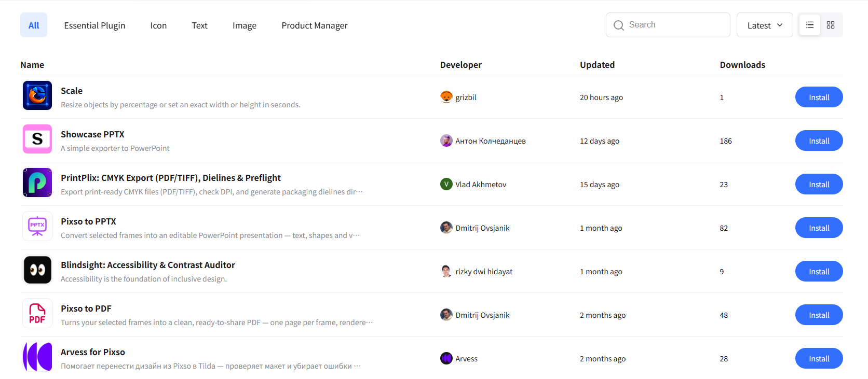Click developer name Антон Колчеданцев
This screenshot has height=379, width=868.
(491, 141)
